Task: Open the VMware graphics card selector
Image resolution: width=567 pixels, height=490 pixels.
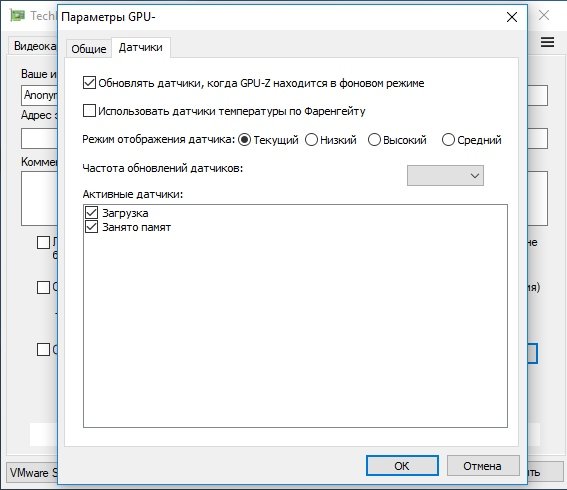Action: pyautogui.click(x=32, y=472)
